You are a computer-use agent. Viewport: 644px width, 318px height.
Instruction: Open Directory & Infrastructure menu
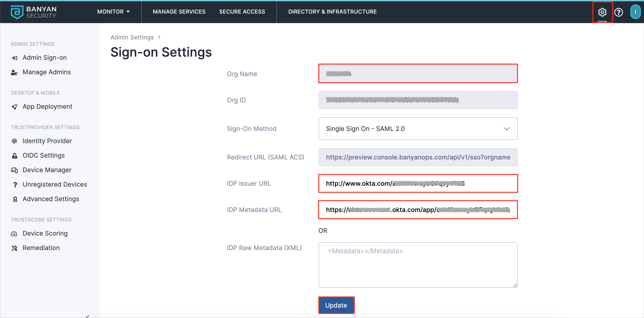click(x=332, y=12)
